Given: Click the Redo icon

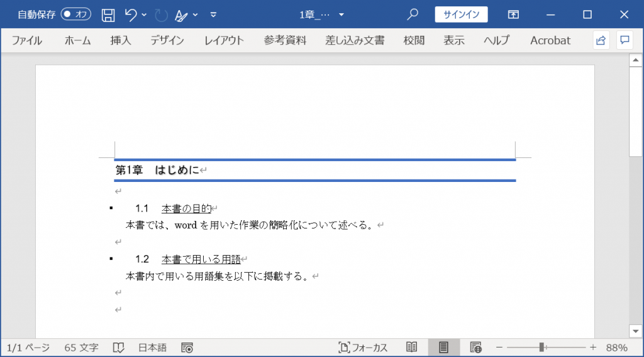Looking at the screenshot, I should point(161,15).
